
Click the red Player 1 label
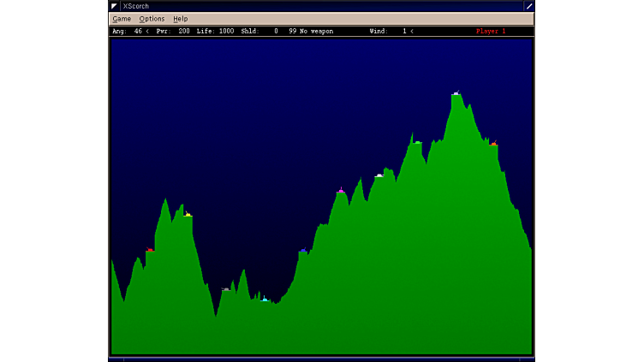pyautogui.click(x=491, y=32)
